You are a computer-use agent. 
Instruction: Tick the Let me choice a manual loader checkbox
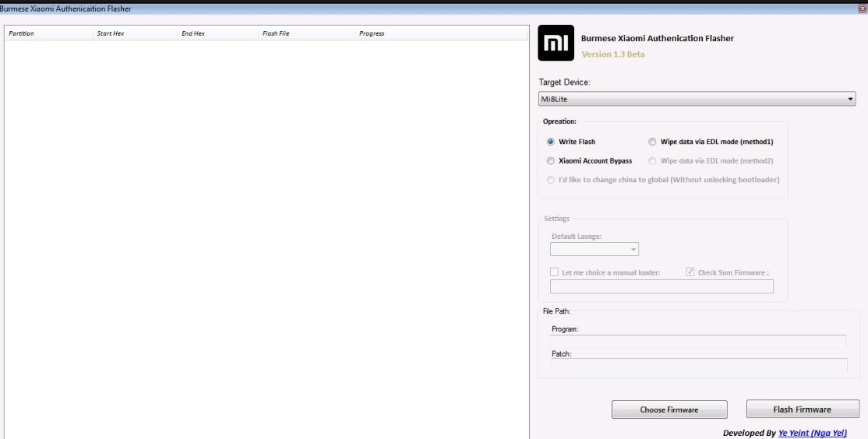554,272
